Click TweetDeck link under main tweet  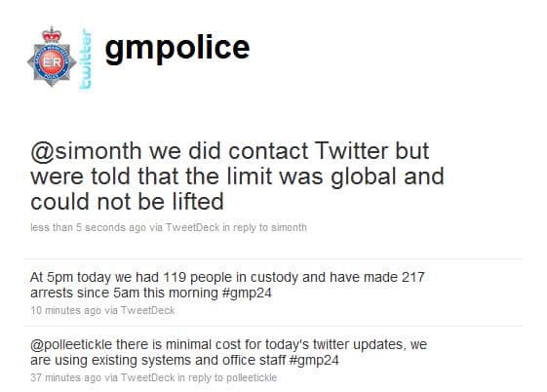[192, 227]
